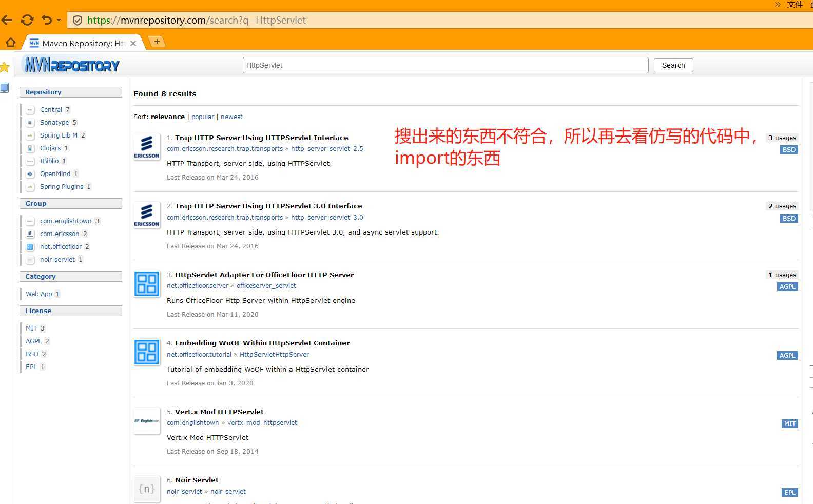813x504 pixels.
Task: Filter by EPL license in sidebar
Action: point(31,366)
